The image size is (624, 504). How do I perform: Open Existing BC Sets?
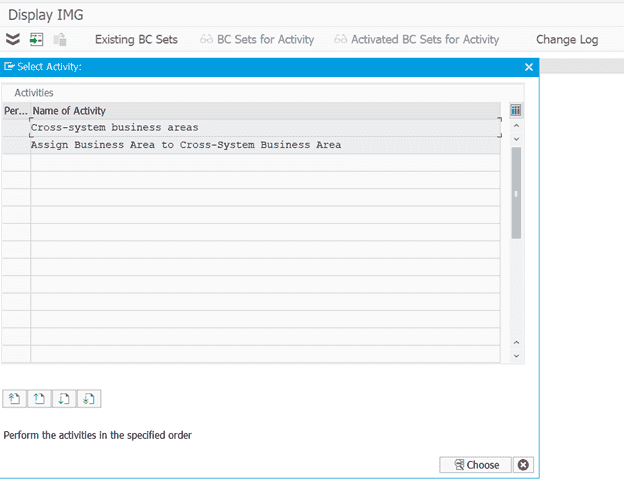pyautogui.click(x=136, y=40)
